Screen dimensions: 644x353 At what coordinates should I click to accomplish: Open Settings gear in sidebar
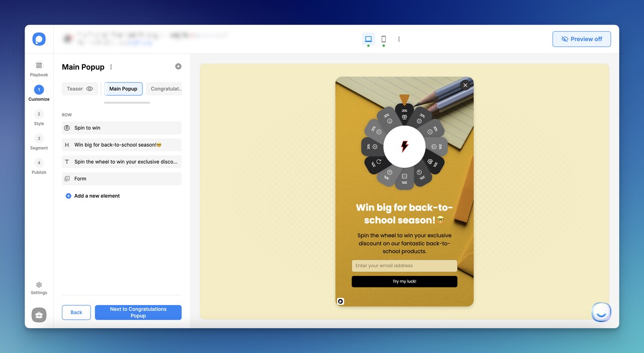pyautogui.click(x=39, y=288)
